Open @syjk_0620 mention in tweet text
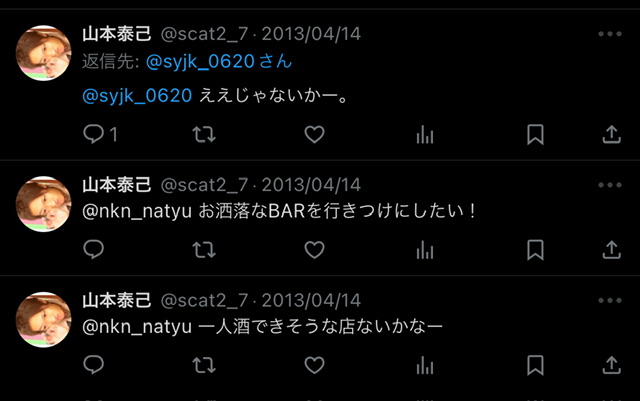 [x=137, y=96]
